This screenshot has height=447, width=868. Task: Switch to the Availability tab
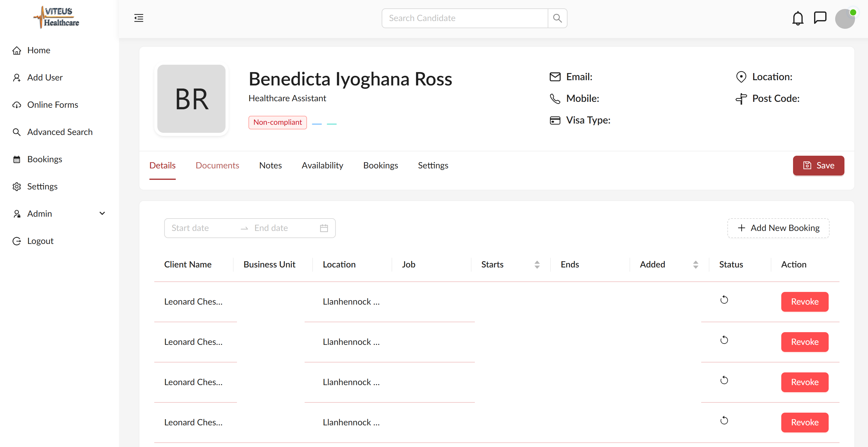point(322,166)
